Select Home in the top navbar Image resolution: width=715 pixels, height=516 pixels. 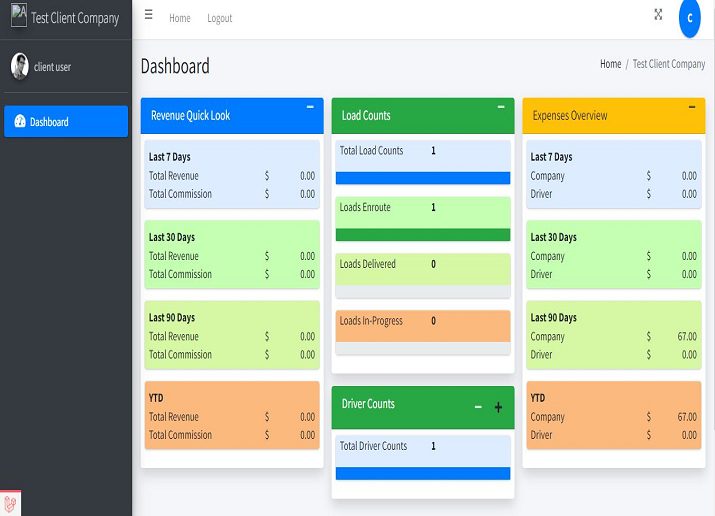pyautogui.click(x=180, y=18)
